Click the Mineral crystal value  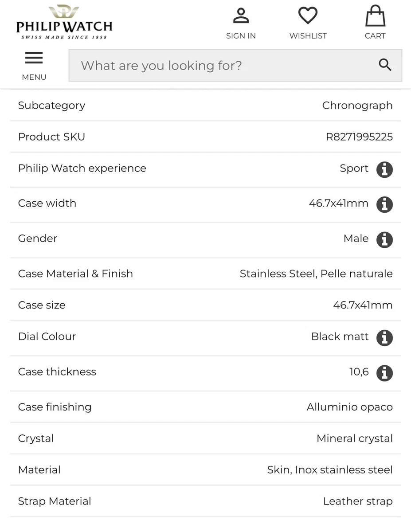[x=355, y=438]
